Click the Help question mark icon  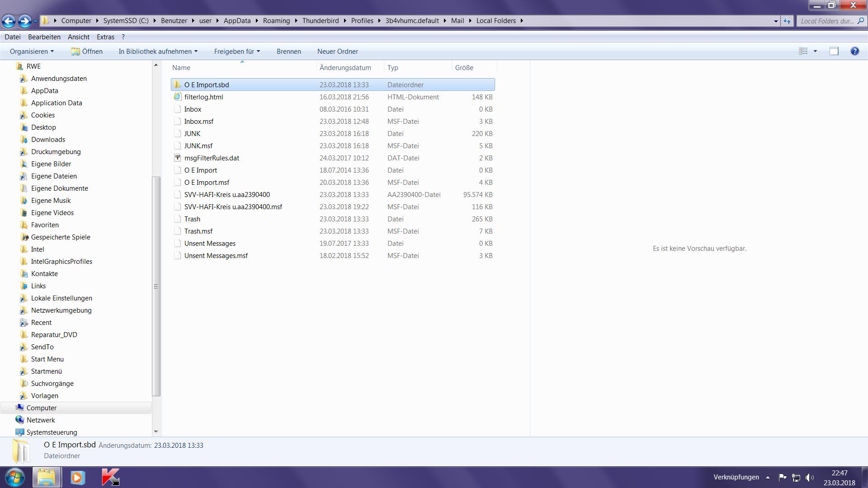click(x=854, y=51)
